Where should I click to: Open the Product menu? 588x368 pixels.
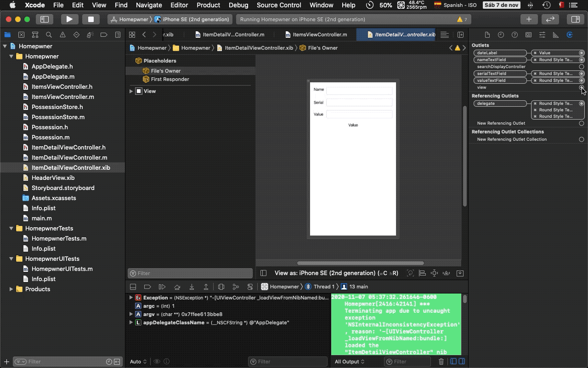[209, 5]
